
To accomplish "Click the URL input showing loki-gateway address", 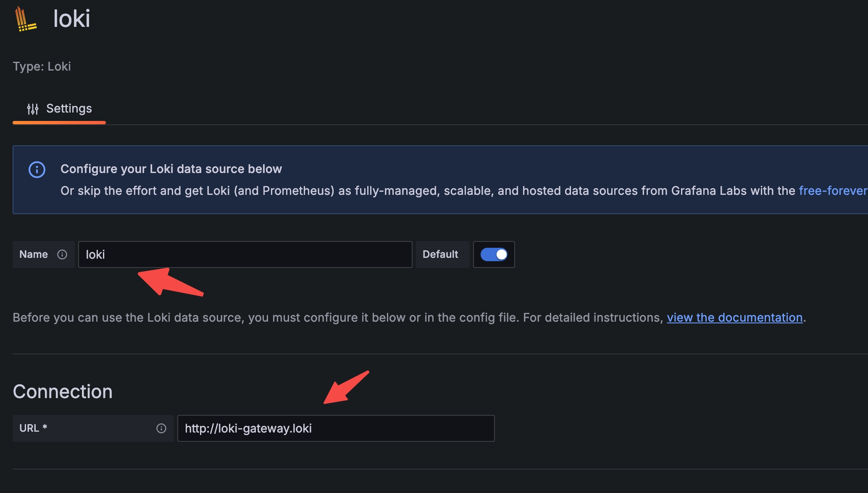I will click(335, 428).
